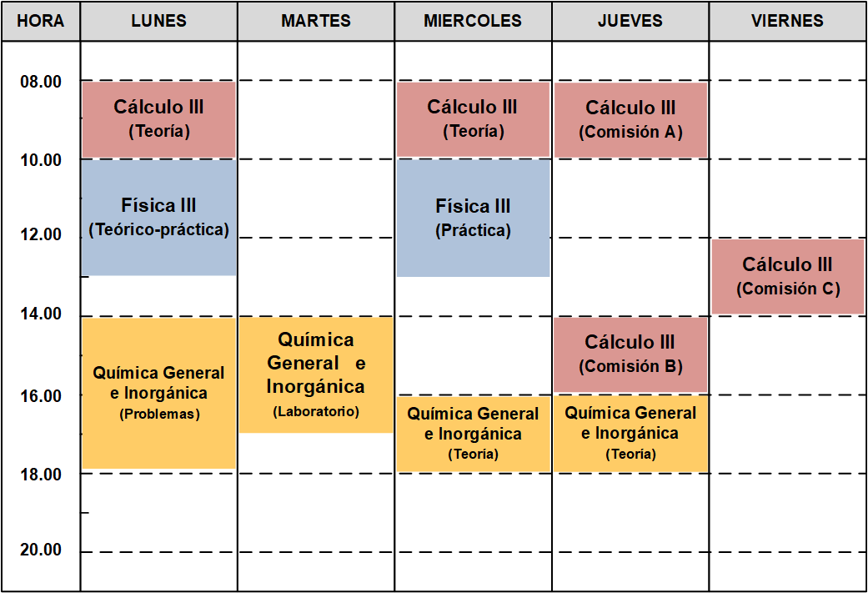Select the JUEVES column header
The image size is (868, 593).
click(x=630, y=21)
